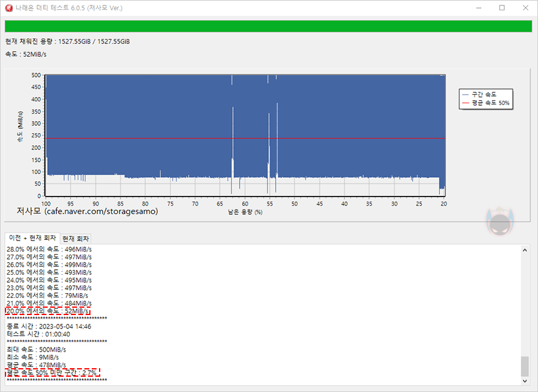Click the 최대 속도 500MiB/s line
The height and width of the screenshot is (392, 538).
coord(36,349)
